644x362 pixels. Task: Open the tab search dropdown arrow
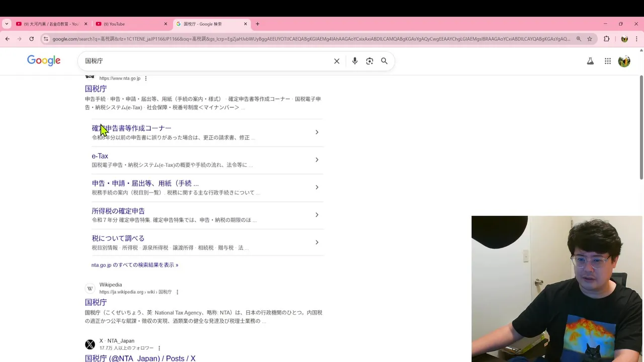pyautogui.click(x=7, y=24)
